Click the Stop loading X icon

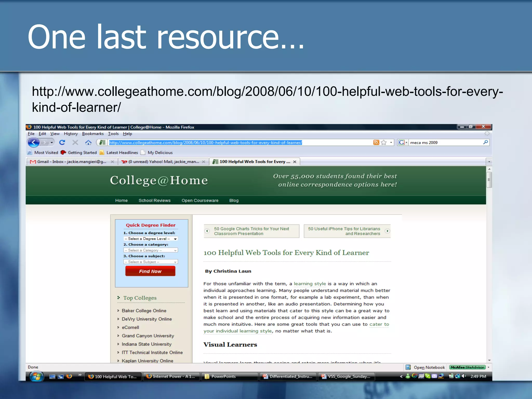[75, 142]
